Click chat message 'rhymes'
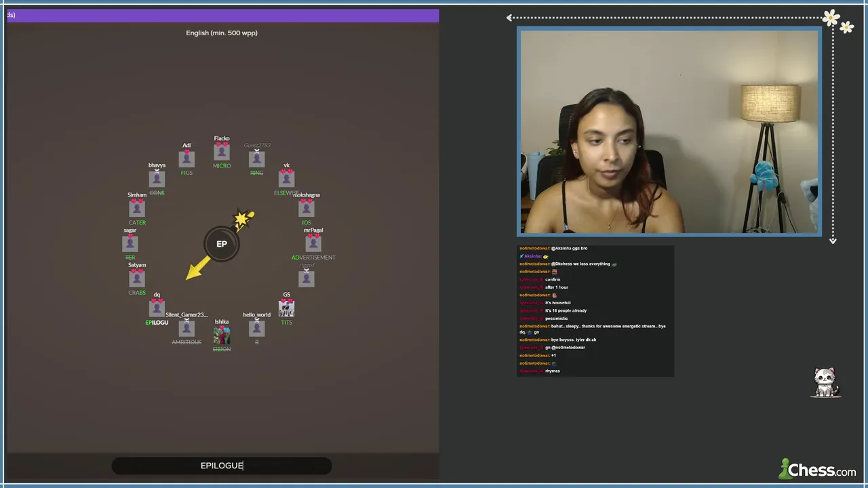This screenshot has height=488, width=868. pos(553,371)
